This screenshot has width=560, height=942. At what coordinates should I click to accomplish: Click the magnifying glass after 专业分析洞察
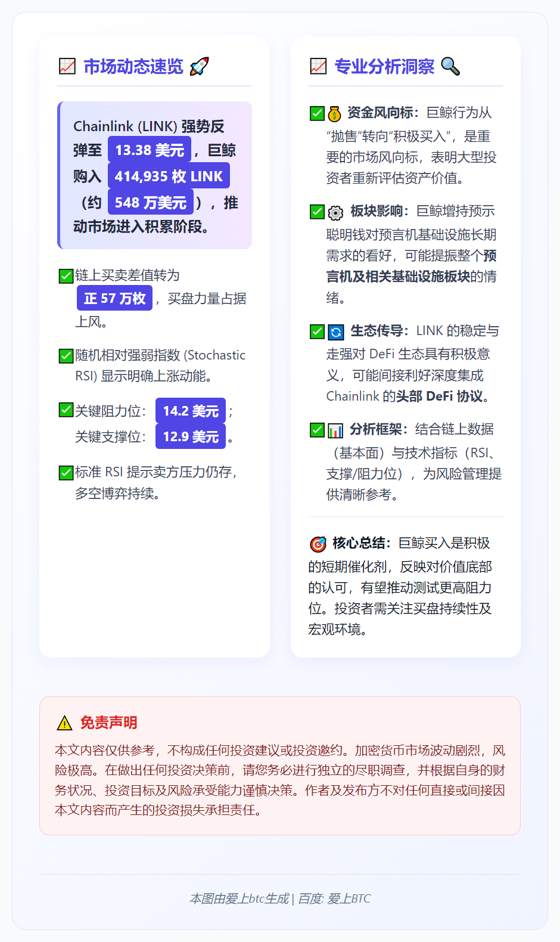point(450,66)
